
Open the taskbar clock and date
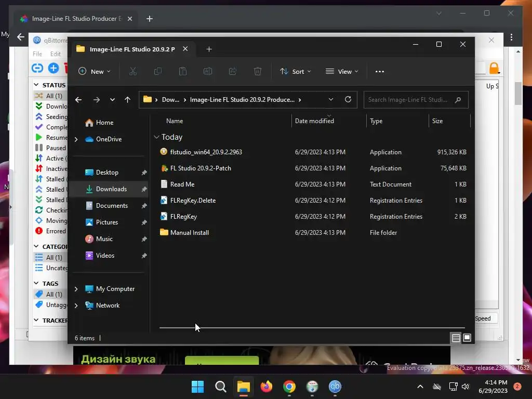(x=493, y=387)
